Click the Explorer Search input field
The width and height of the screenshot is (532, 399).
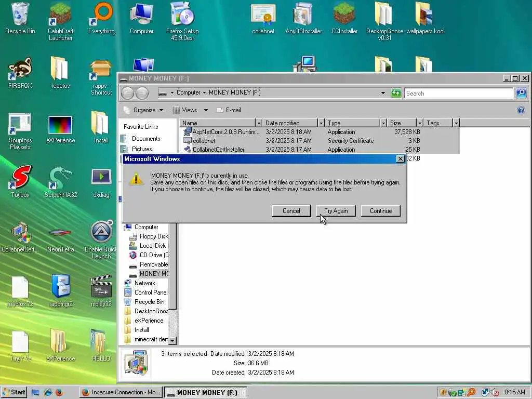(x=459, y=94)
